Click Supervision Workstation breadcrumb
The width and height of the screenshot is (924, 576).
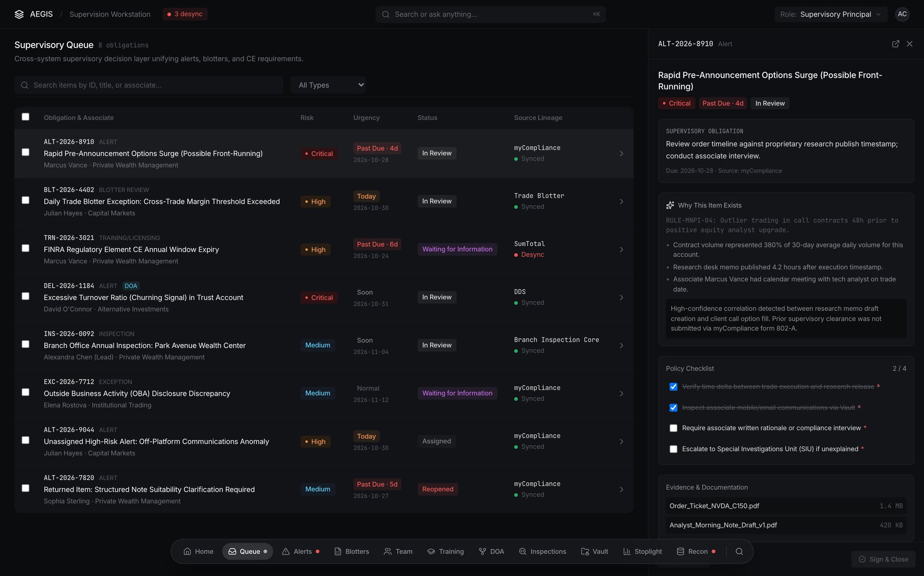(x=110, y=14)
